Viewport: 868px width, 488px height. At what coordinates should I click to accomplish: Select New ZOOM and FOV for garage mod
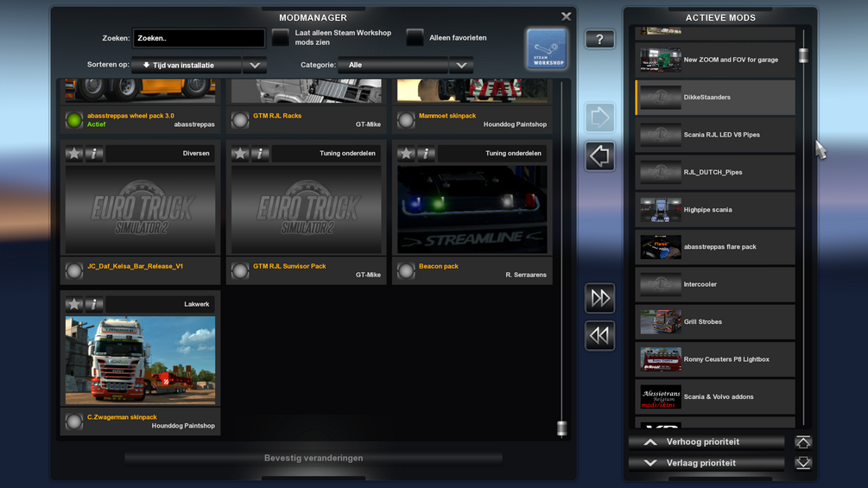pos(715,60)
